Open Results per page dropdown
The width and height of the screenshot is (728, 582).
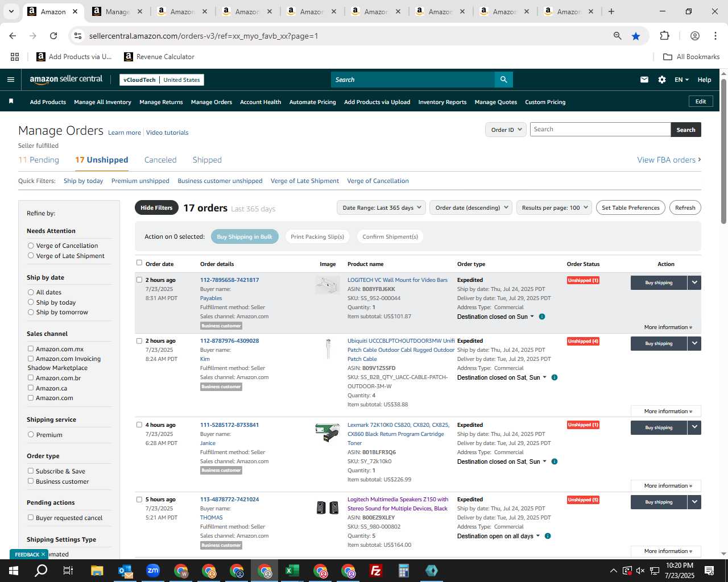tap(554, 207)
